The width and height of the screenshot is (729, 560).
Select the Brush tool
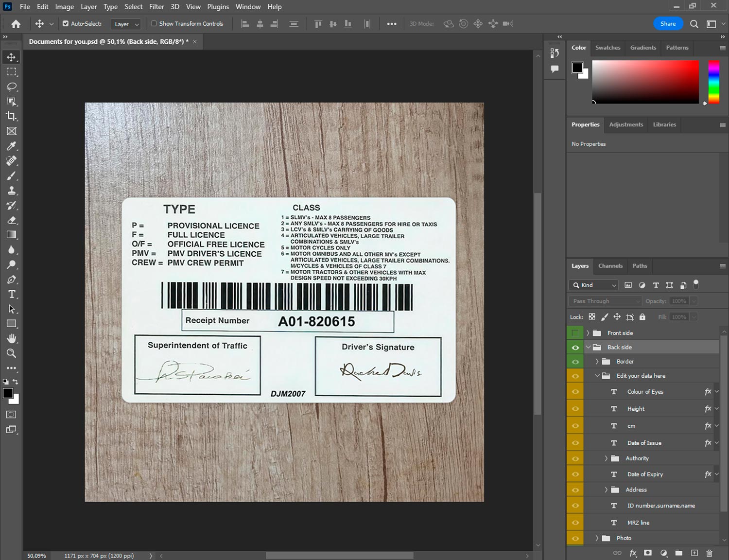point(12,175)
